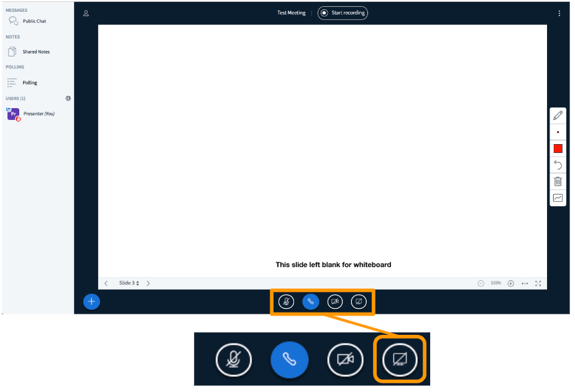Share webcam from the main toolbar
Image resolution: width=575 pixels, height=392 pixels.
[x=334, y=302]
